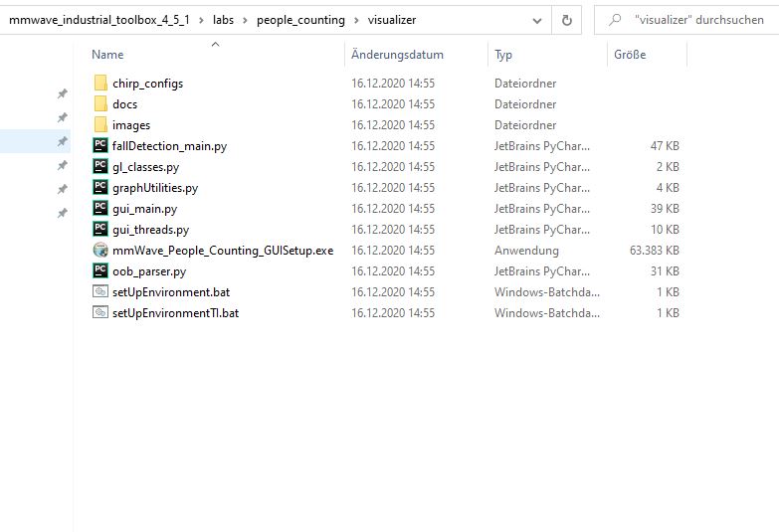779x532 pixels.
Task: Refresh the visualizer folder view
Action: click(566, 20)
